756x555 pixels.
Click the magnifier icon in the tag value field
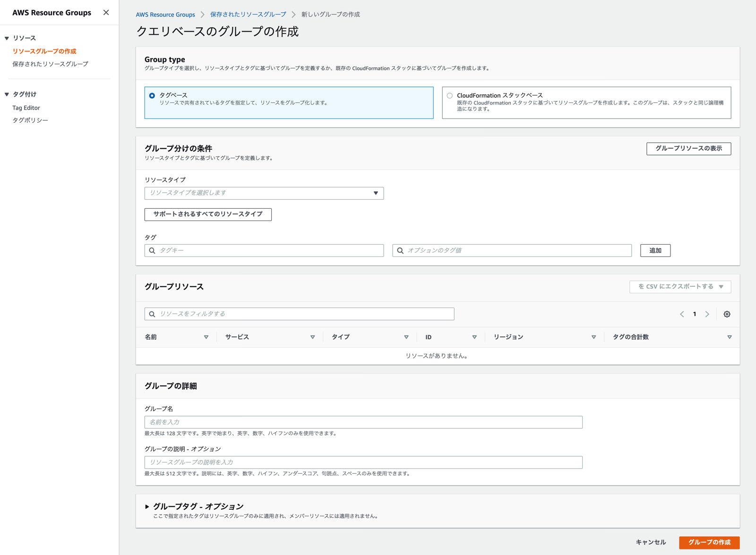click(400, 250)
